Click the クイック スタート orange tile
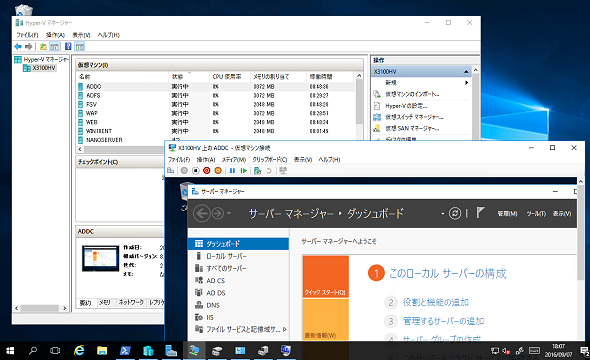The width and height of the screenshot is (590, 360). click(326, 277)
